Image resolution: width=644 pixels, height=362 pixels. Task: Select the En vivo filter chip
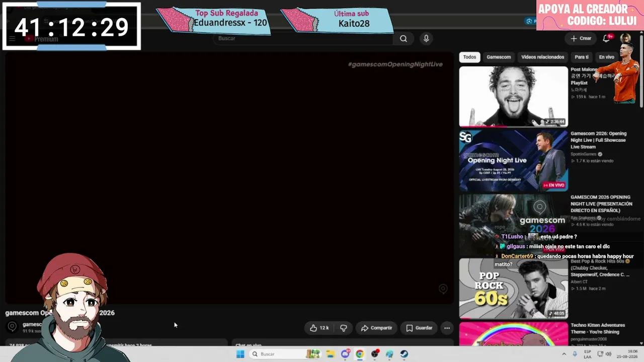(x=606, y=57)
